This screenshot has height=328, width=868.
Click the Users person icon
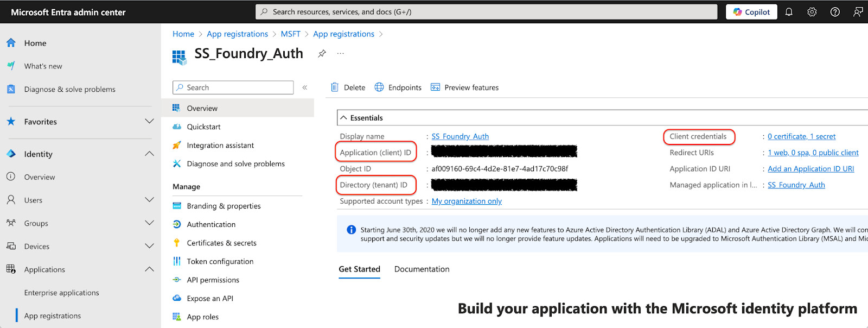[11, 200]
